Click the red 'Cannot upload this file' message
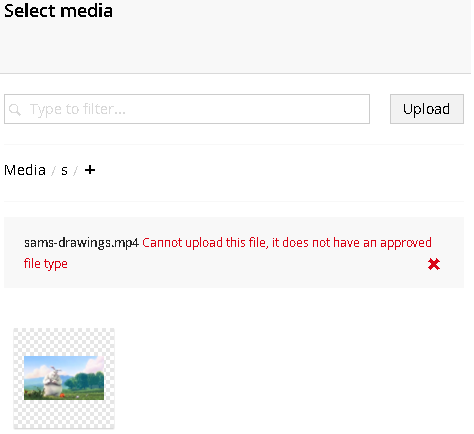Image resolution: width=474 pixels, height=434 pixels. point(287,242)
